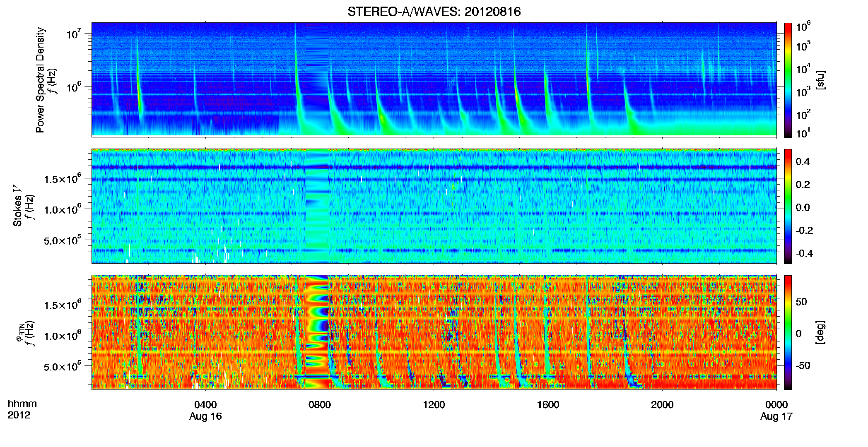Click the 50 value on the degrees colorbar
Image resolution: width=868 pixels, height=447 pixels.
pyautogui.click(x=801, y=301)
